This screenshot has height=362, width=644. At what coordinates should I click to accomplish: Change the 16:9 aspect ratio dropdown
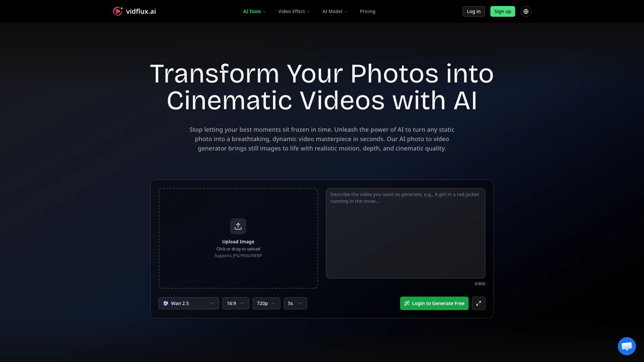pyautogui.click(x=235, y=303)
